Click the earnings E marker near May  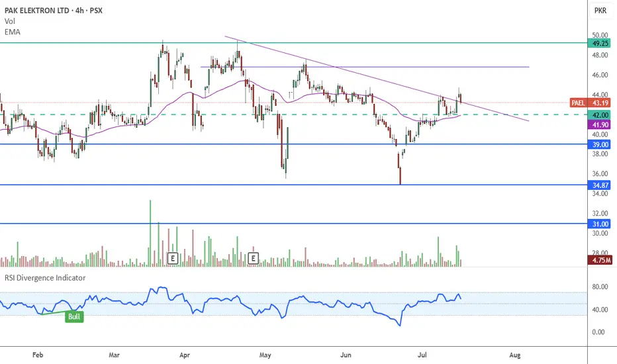click(x=254, y=259)
